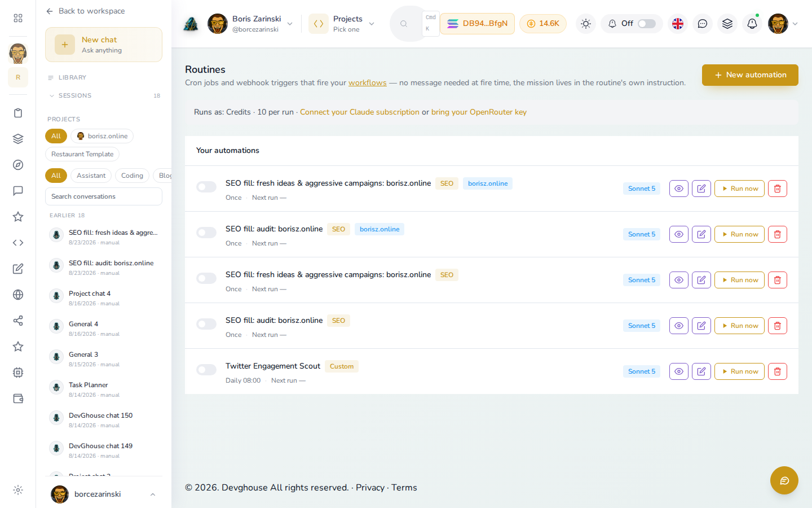Open the clipboard icon in the left sidebar

(x=18, y=113)
